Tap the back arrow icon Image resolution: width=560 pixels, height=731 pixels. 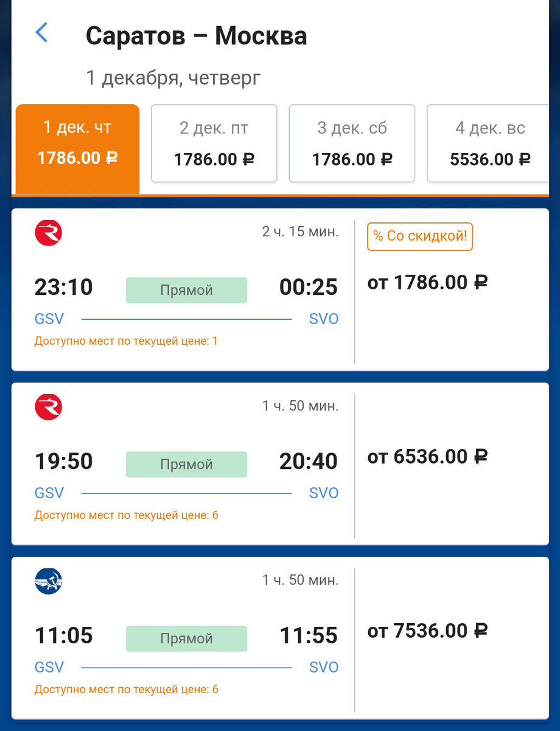point(41,32)
